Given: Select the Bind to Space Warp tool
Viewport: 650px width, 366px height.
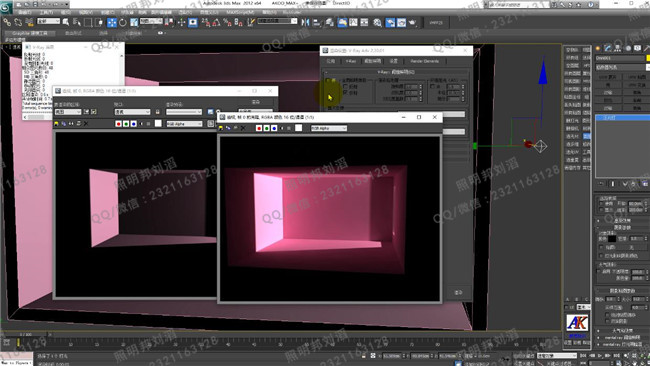Looking at the screenshot, I should pyautogui.click(x=29, y=22).
